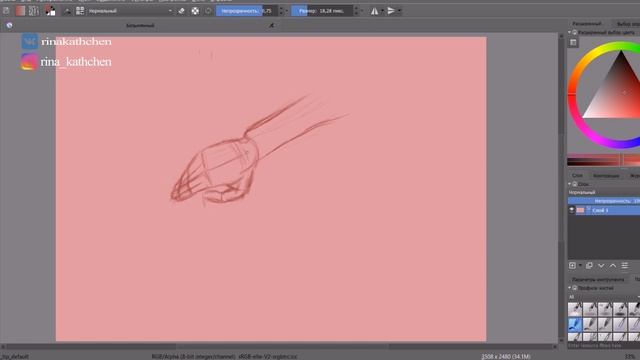Toggle preserve alpha
Image resolution: width=640 pixels, height=360 pixels.
click(195, 11)
